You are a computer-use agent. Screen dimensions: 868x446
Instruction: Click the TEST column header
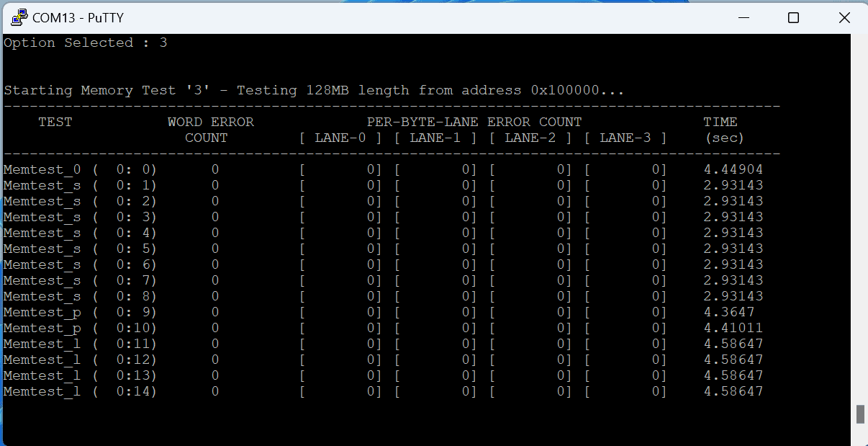coord(55,122)
